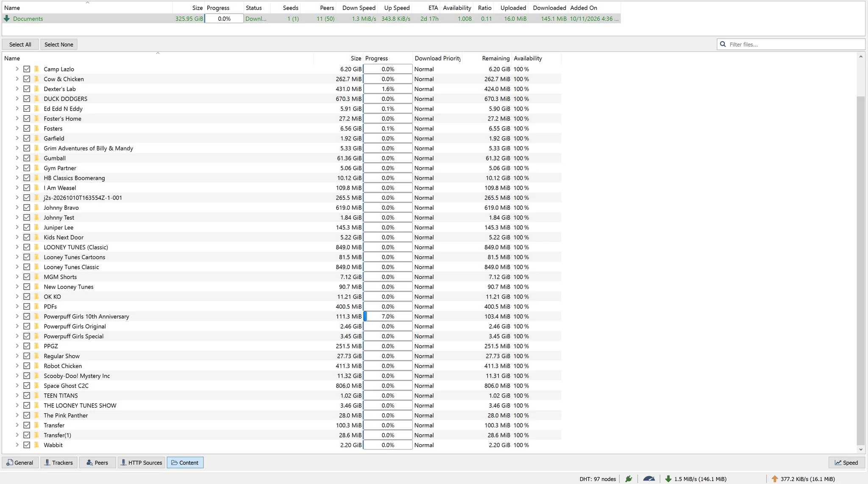Switch to the General tab

click(x=20, y=462)
